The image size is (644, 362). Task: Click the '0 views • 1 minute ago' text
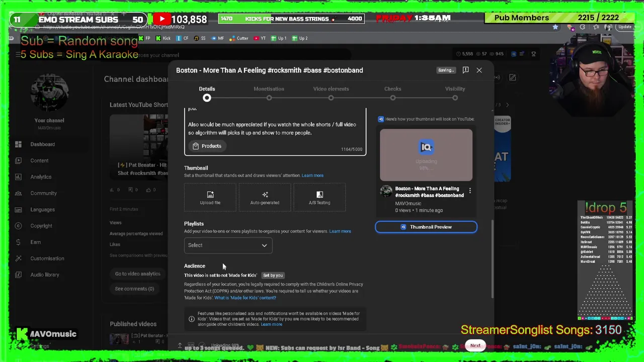pos(419,210)
